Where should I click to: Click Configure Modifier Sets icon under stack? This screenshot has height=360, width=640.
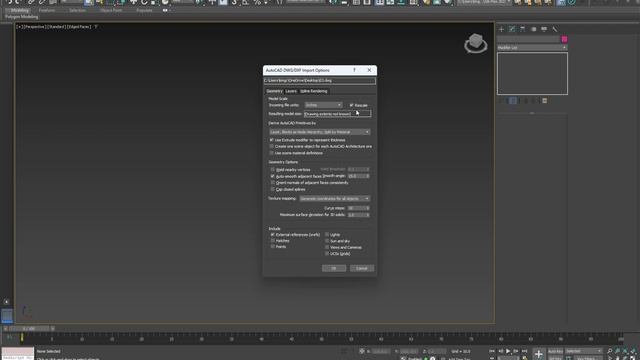click(x=544, y=100)
